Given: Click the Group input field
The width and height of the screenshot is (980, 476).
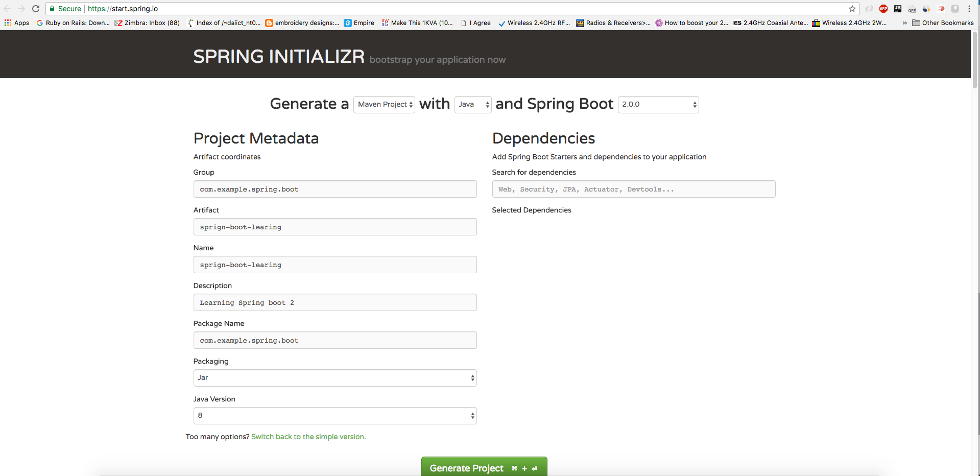Looking at the screenshot, I should pos(335,189).
